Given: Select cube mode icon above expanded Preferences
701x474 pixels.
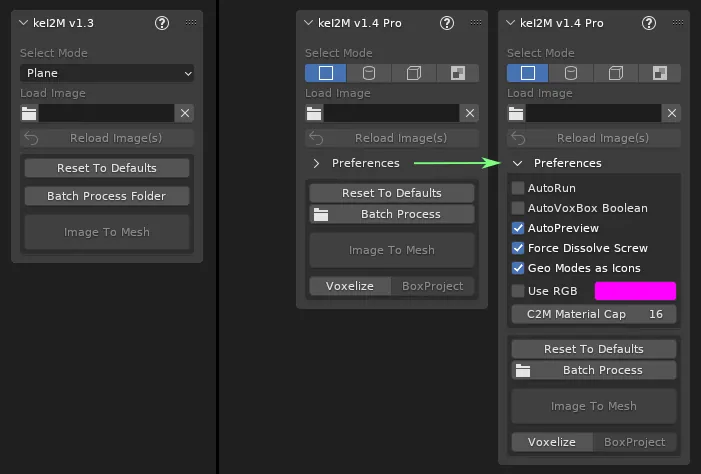Looking at the screenshot, I should [616, 72].
